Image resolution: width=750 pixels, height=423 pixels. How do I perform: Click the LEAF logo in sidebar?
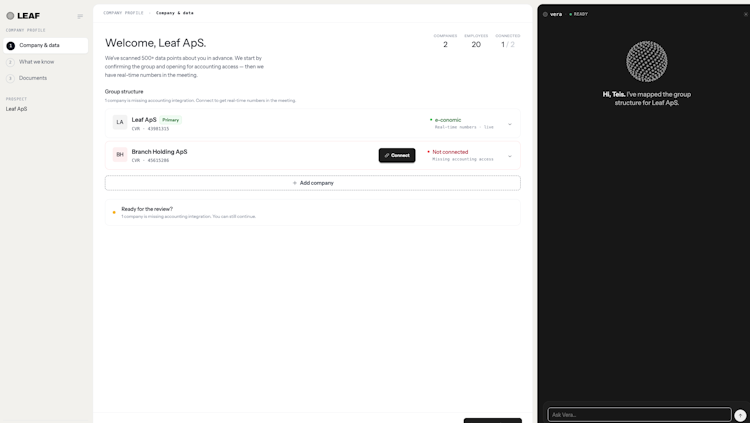click(23, 16)
